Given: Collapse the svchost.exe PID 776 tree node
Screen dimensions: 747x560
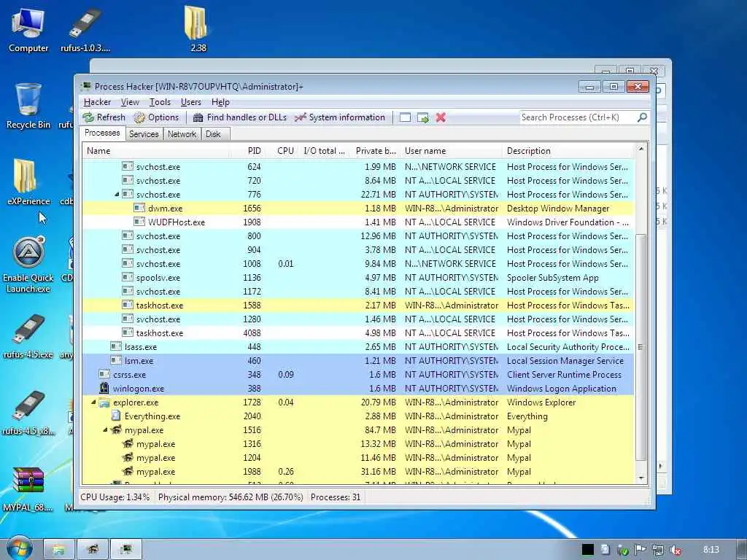Looking at the screenshot, I should pyautogui.click(x=117, y=194).
